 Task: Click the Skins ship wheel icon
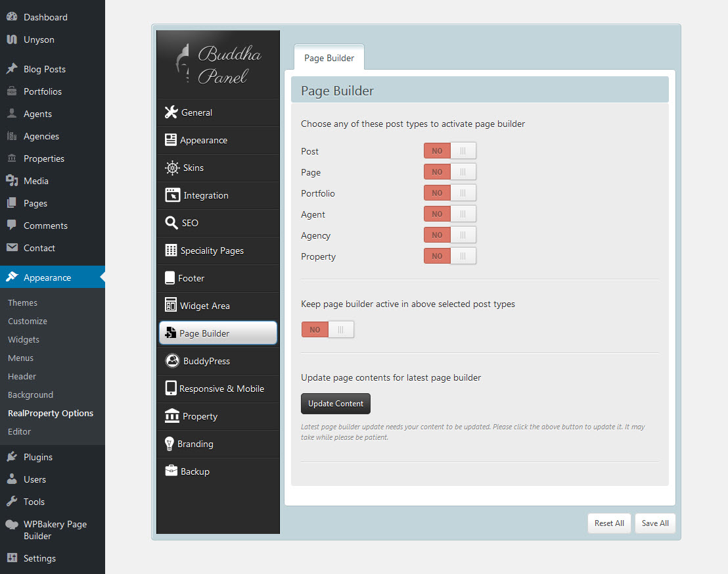pyautogui.click(x=171, y=168)
